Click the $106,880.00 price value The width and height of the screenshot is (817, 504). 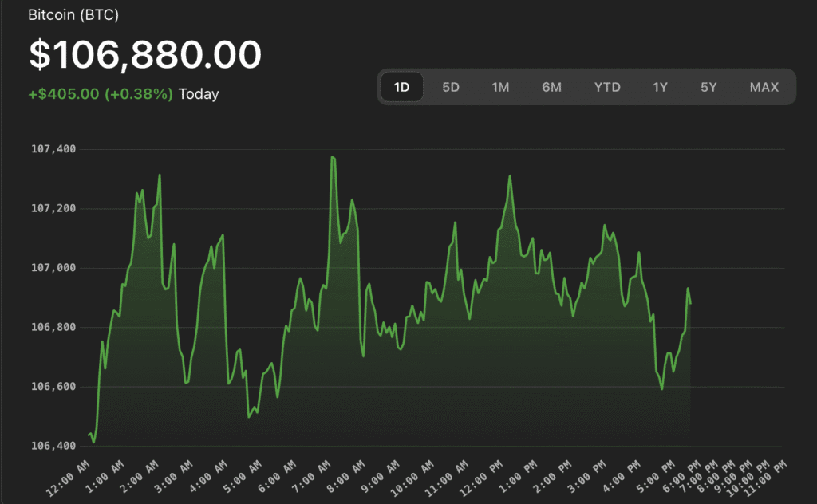click(145, 54)
